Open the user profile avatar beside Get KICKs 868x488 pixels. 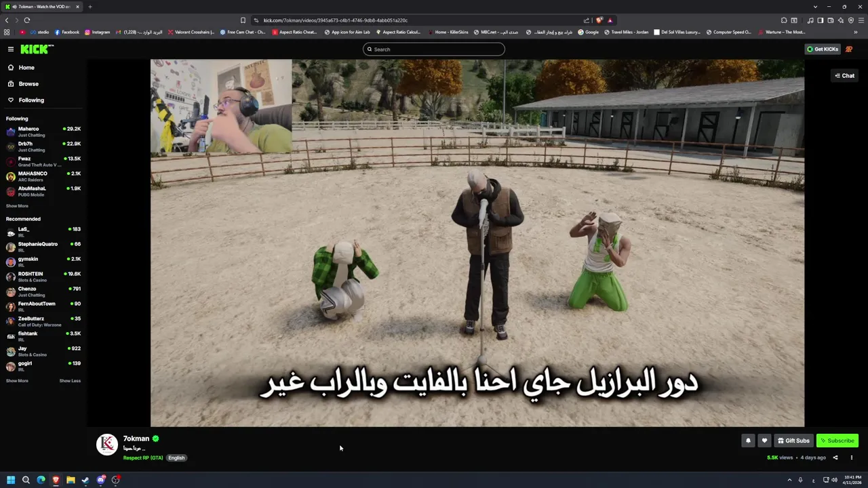[x=849, y=49]
